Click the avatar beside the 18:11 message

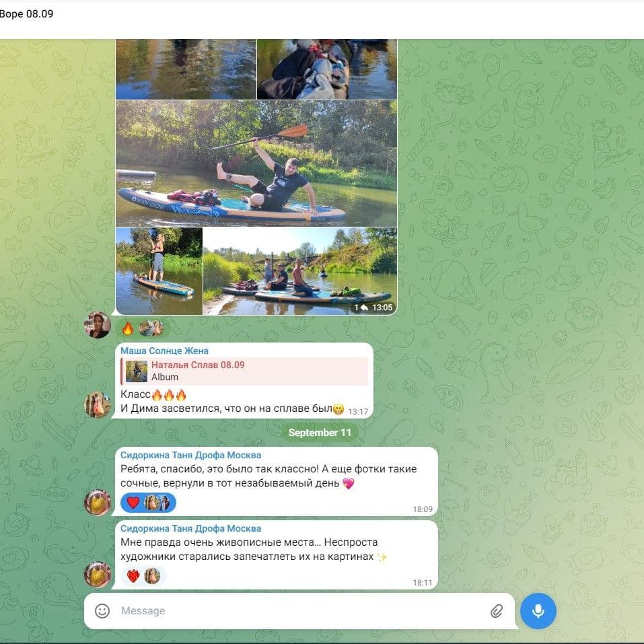(x=98, y=574)
